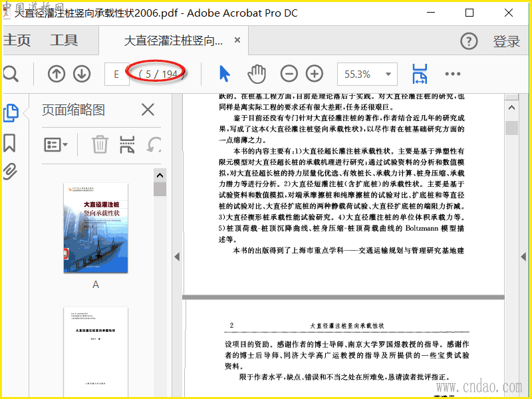Zoom out with minus button
Screen dimensions: 532x399
click(289, 74)
